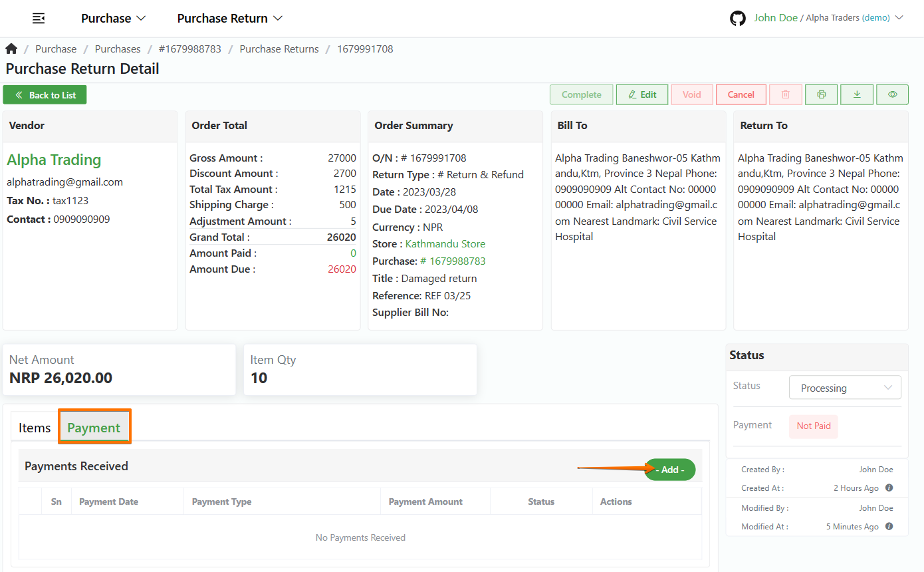Image resolution: width=924 pixels, height=572 pixels.
Task: Click Amount Paid value 0
Action: (353, 253)
